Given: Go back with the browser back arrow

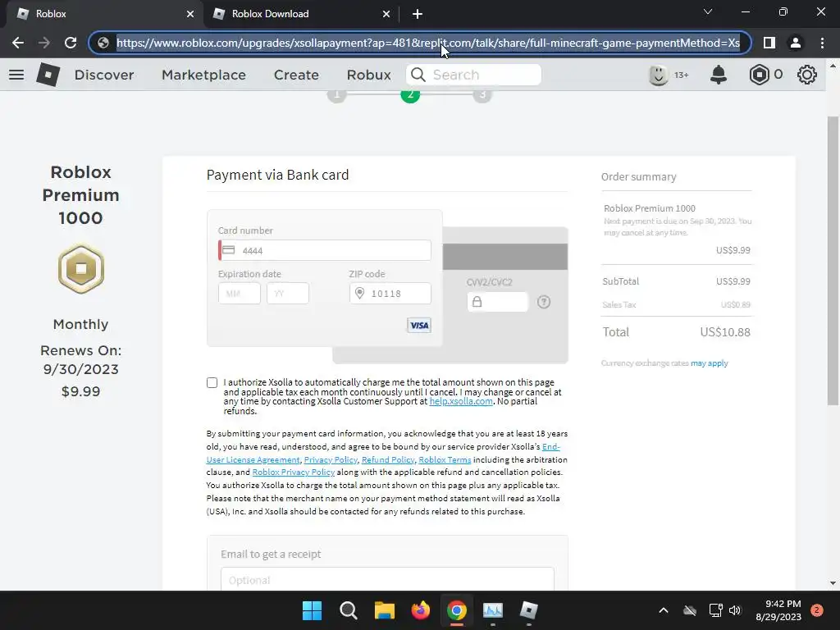Looking at the screenshot, I should pyautogui.click(x=18, y=43).
